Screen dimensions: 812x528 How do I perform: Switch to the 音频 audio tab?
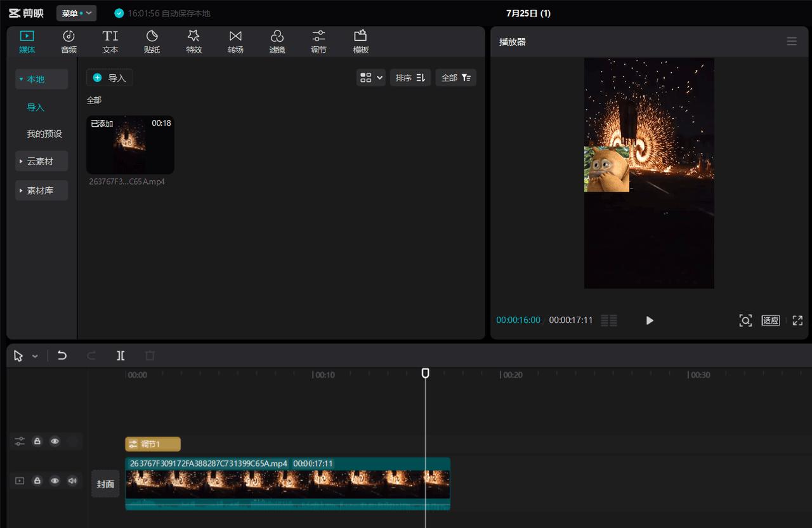point(69,42)
